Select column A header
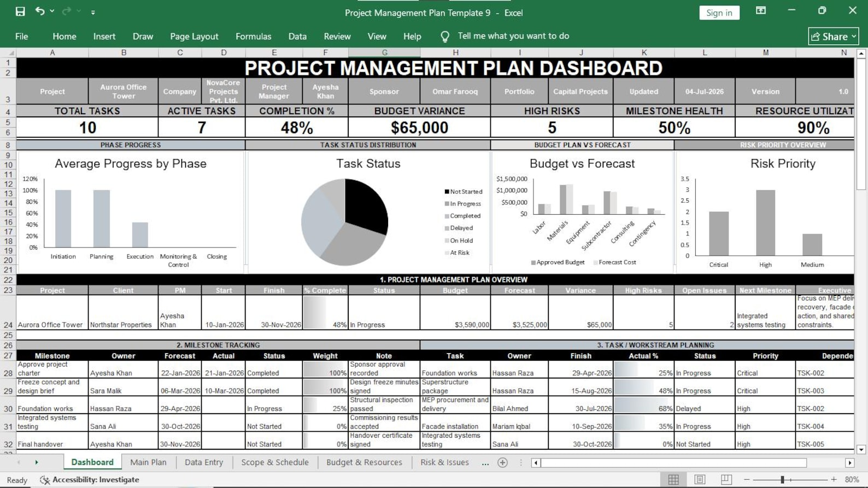The image size is (868, 488). pyautogui.click(x=52, y=53)
